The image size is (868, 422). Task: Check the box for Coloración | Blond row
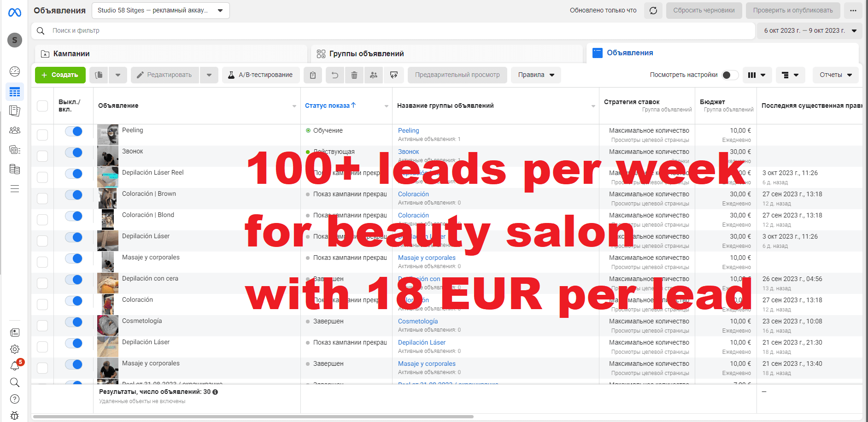42,219
